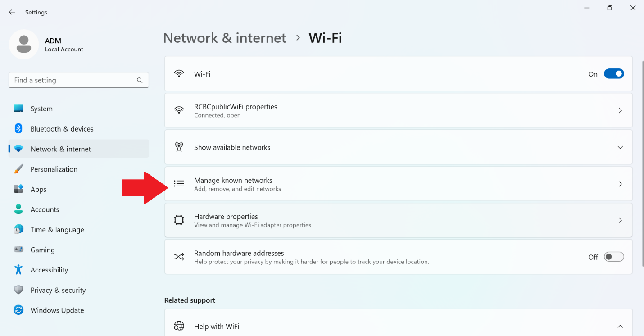Click the Personalization paintbrush icon
The image size is (644, 336).
[18, 169]
